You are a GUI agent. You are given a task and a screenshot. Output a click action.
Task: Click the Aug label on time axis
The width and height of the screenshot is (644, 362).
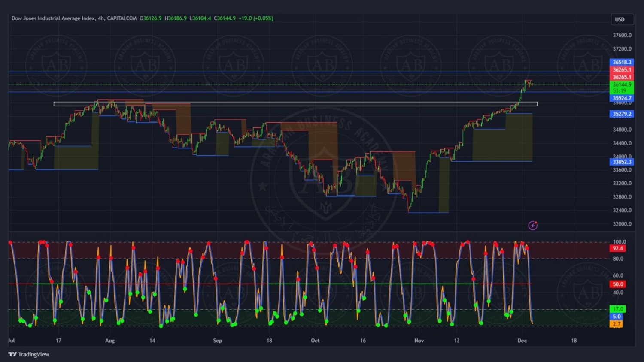point(110,341)
